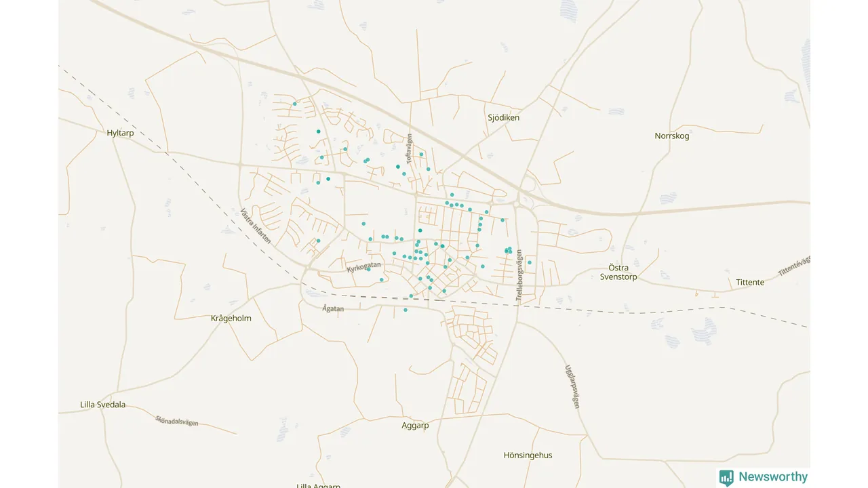Select the Hönsingehus place label
This screenshot has width=868, height=488.
coord(528,455)
